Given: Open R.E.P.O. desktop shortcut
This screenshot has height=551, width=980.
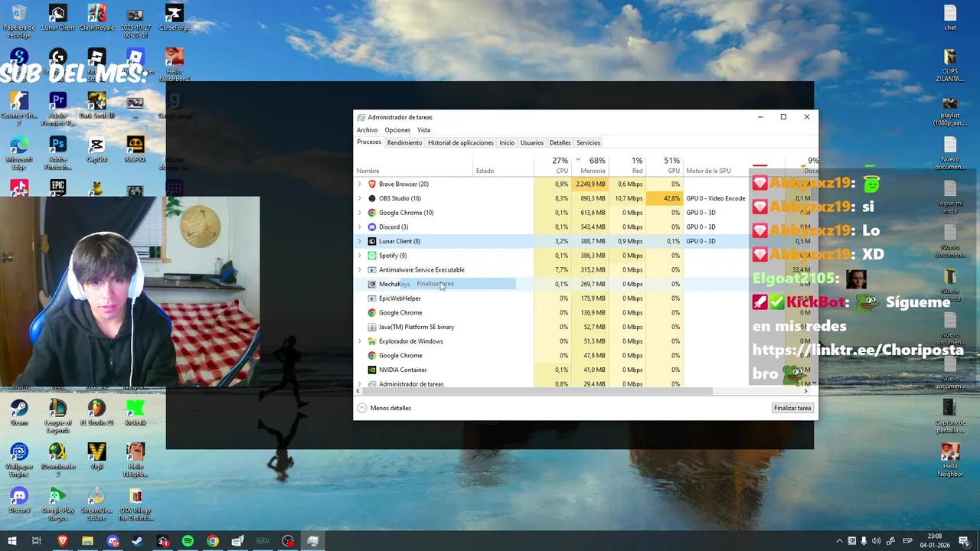Looking at the screenshot, I should (136, 150).
